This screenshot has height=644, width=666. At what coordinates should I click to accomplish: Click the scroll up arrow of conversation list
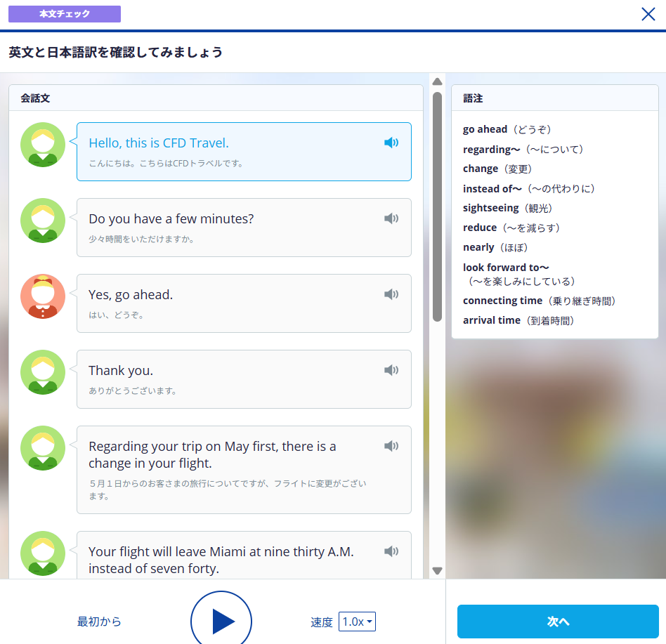[x=437, y=81]
